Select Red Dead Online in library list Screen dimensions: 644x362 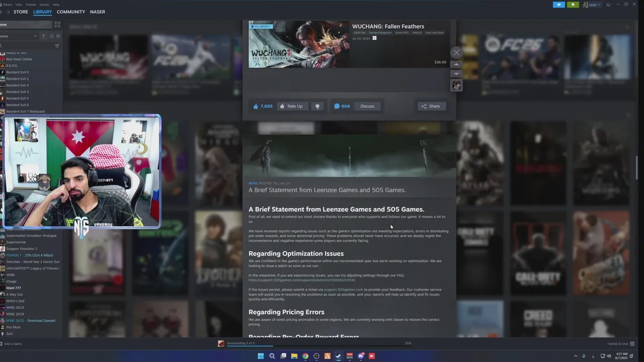click(x=19, y=59)
